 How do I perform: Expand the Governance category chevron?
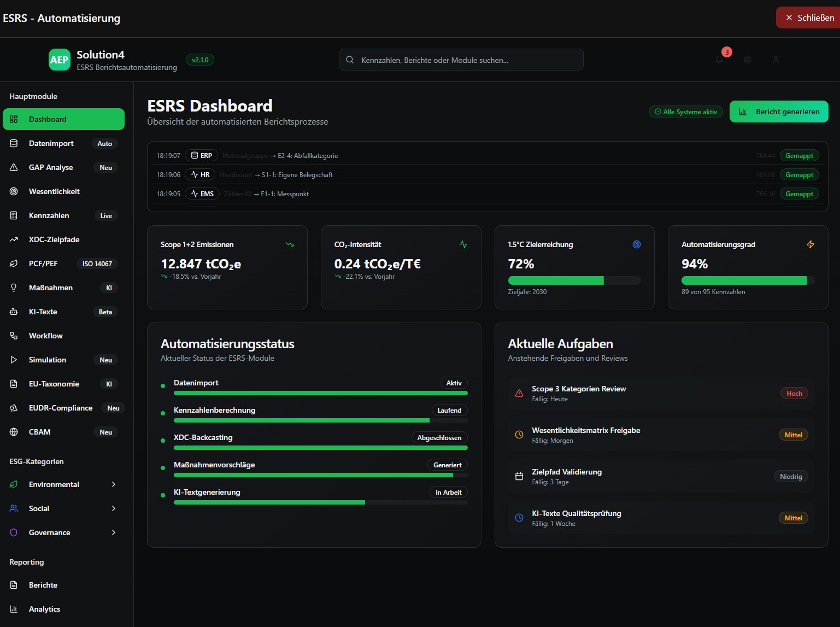pyautogui.click(x=114, y=532)
